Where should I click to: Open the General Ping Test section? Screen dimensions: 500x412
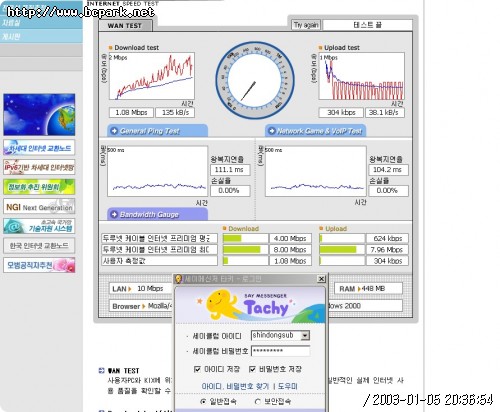pyautogui.click(x=157, y=131)
